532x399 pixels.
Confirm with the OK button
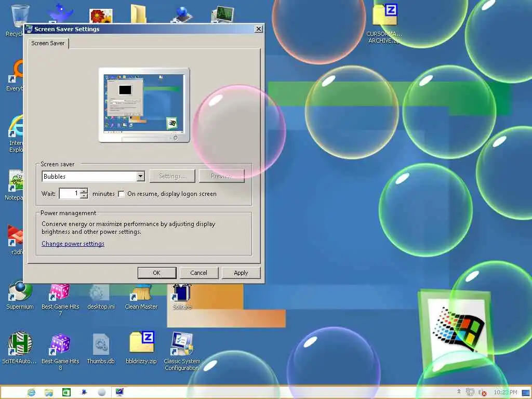coord(157,273)
